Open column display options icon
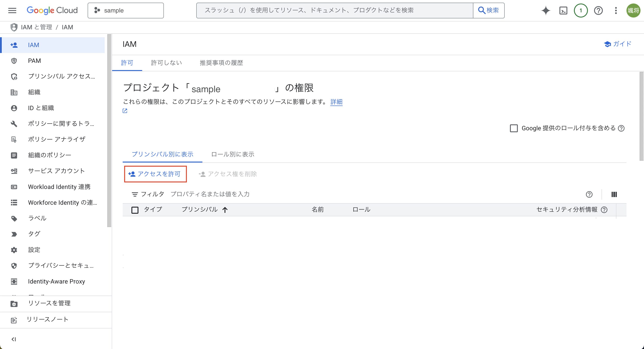Screen dimensions: 644x349 614,195
